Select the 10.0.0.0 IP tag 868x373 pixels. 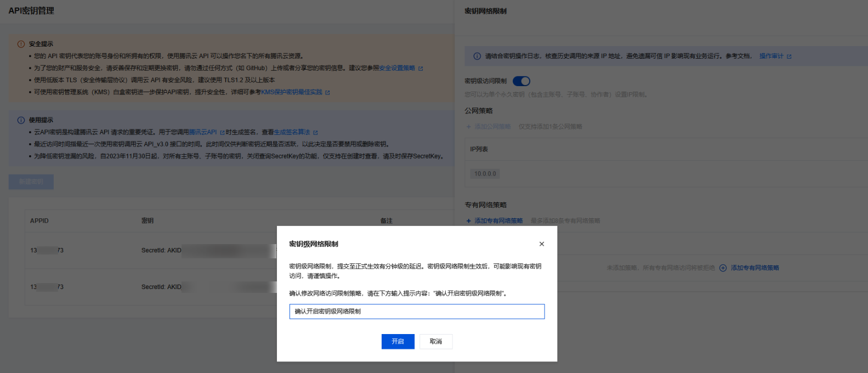485,174
